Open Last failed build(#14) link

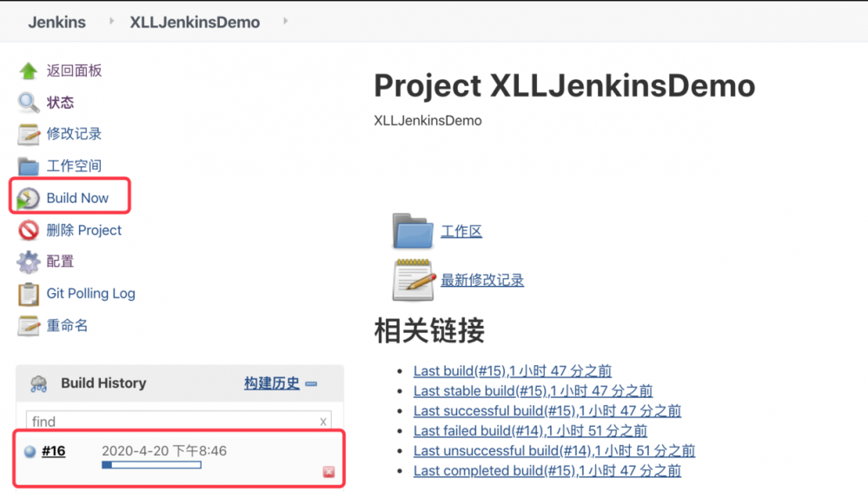pyautogui.click(x=530, y=430)
